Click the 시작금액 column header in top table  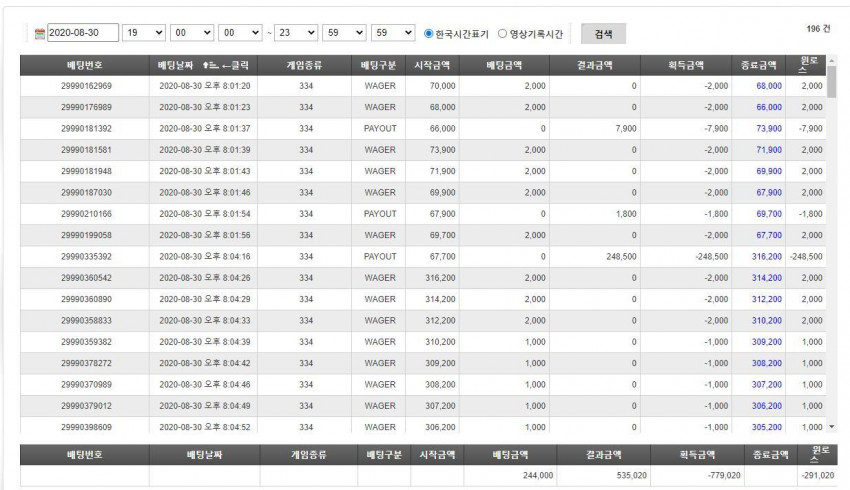click(x=432, y=66)
